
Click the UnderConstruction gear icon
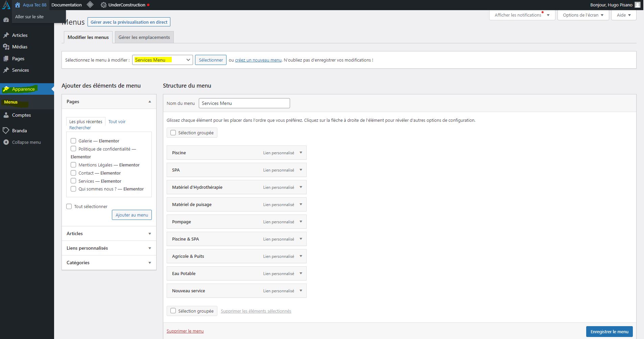pyautogui.click(x=103, y=5)
